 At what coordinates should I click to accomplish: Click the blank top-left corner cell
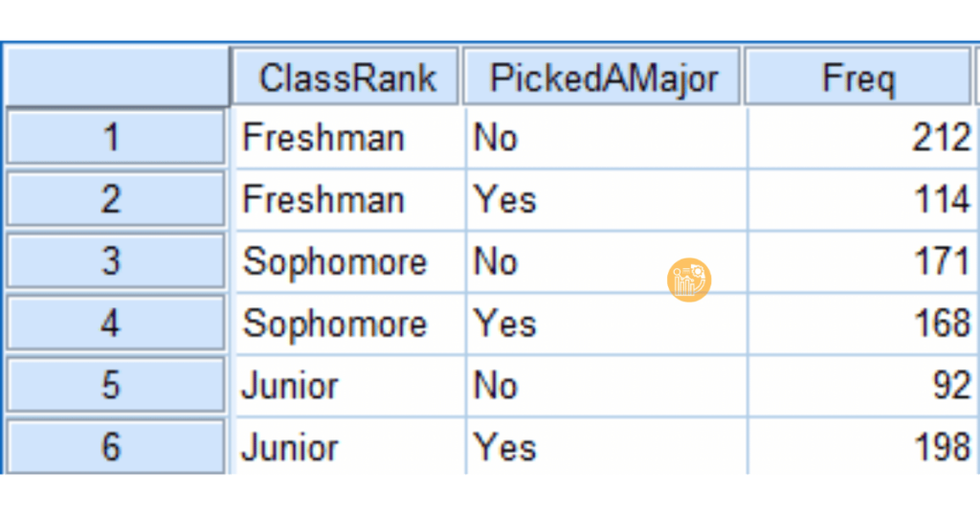pos(115,76)
